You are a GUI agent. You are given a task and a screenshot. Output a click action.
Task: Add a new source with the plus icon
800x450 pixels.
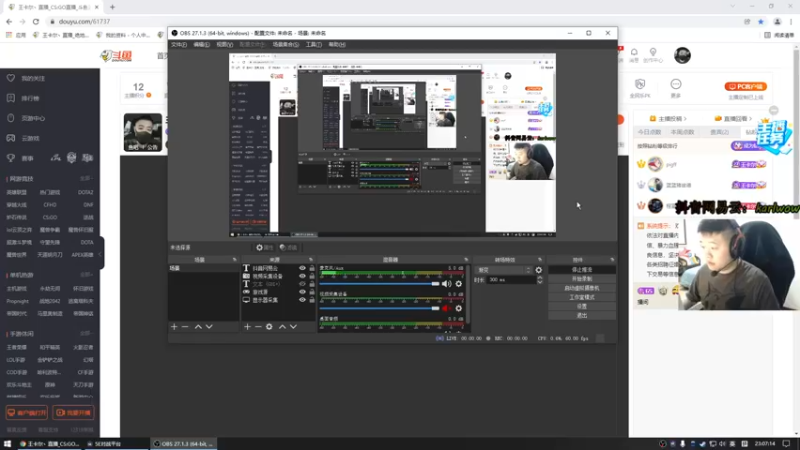(x=247, y=327)
